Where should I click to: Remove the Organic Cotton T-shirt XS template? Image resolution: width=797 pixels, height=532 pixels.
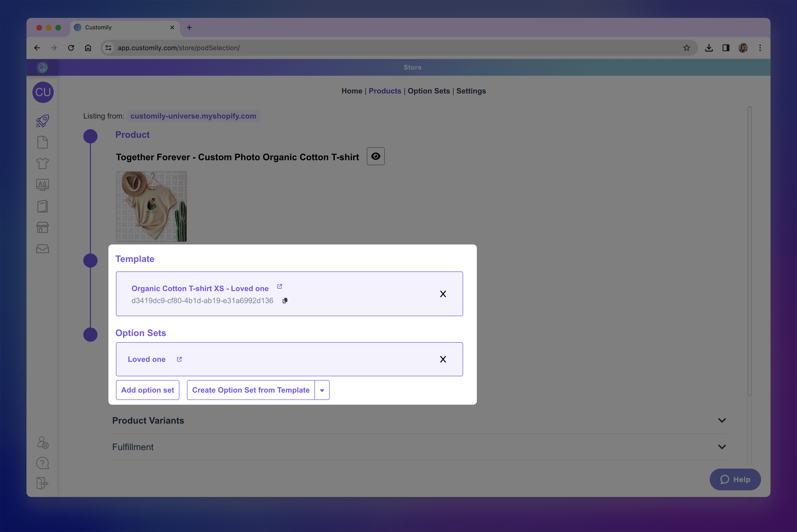click(443, 294)
